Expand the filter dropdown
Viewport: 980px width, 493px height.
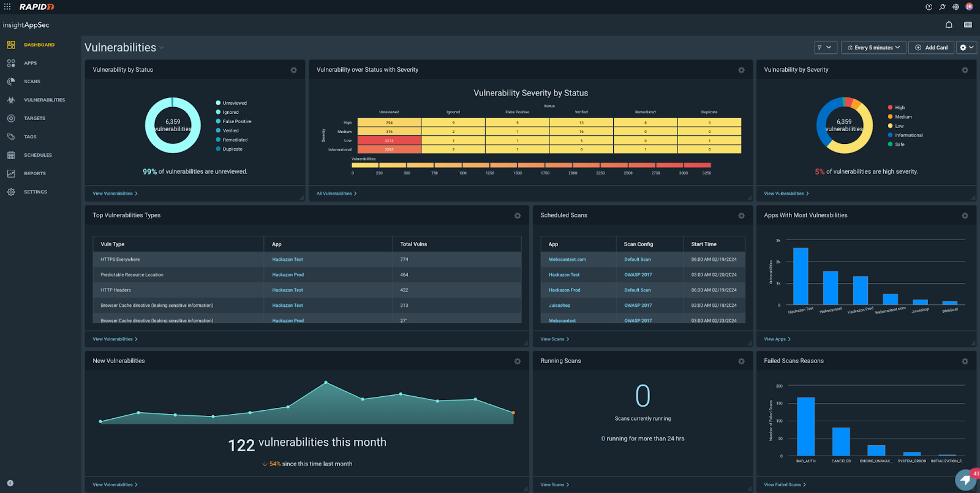tap(825, 48)
